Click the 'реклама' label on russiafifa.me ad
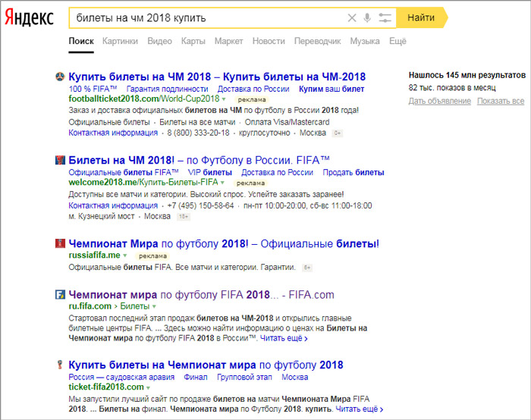Image resolution: width=531 pixels, height=420 pixels. point(152,255)
